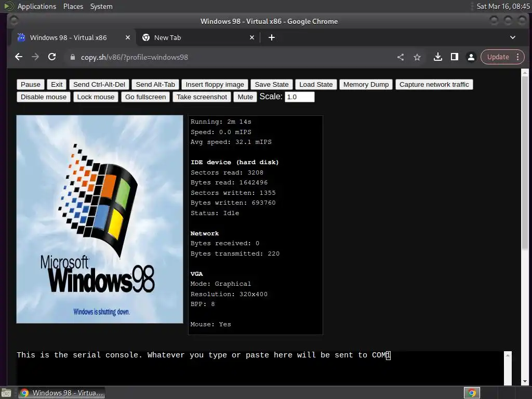This screenshot has width=532, height=399.
Task: Select the Windows 98 - Virtual x86 tab
Action: click(73, 37)
